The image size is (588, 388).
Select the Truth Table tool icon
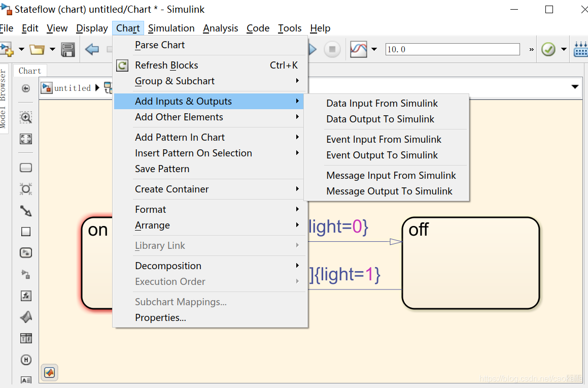[26, 338]
